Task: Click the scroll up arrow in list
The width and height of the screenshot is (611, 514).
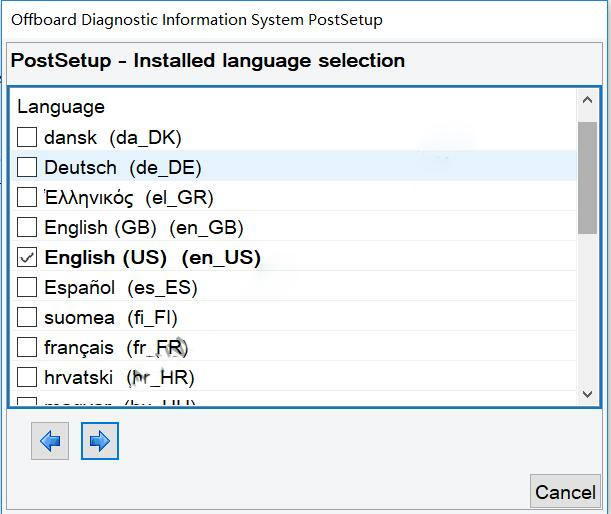Action: (588, 101)
